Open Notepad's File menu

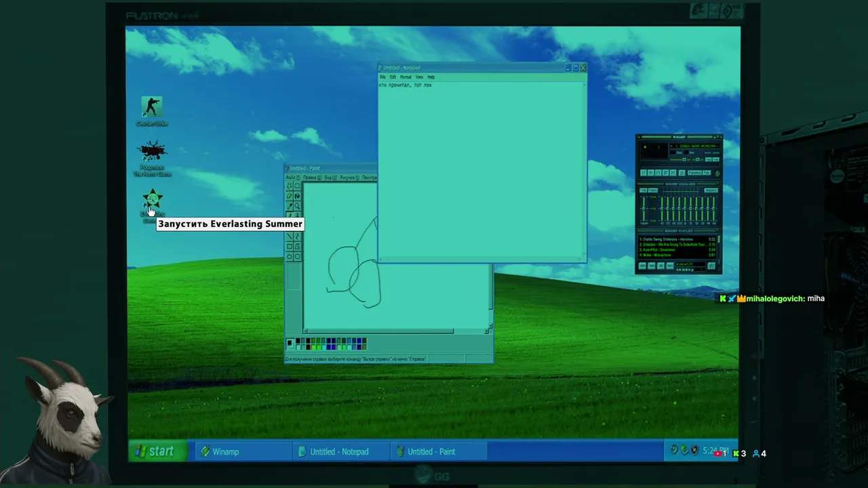tap(382, 77)
